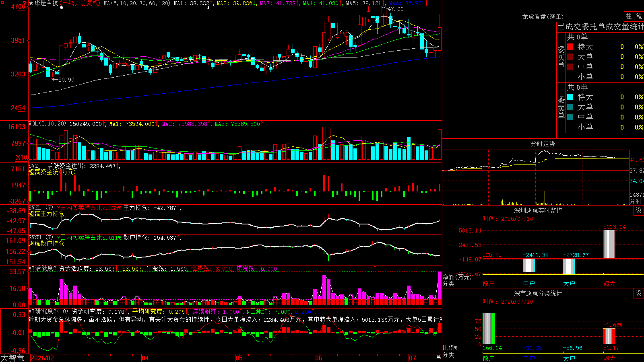Click the AI研究度2(10) indicator label
Viewport: 644px width, 362px height.
pos(49,311)
